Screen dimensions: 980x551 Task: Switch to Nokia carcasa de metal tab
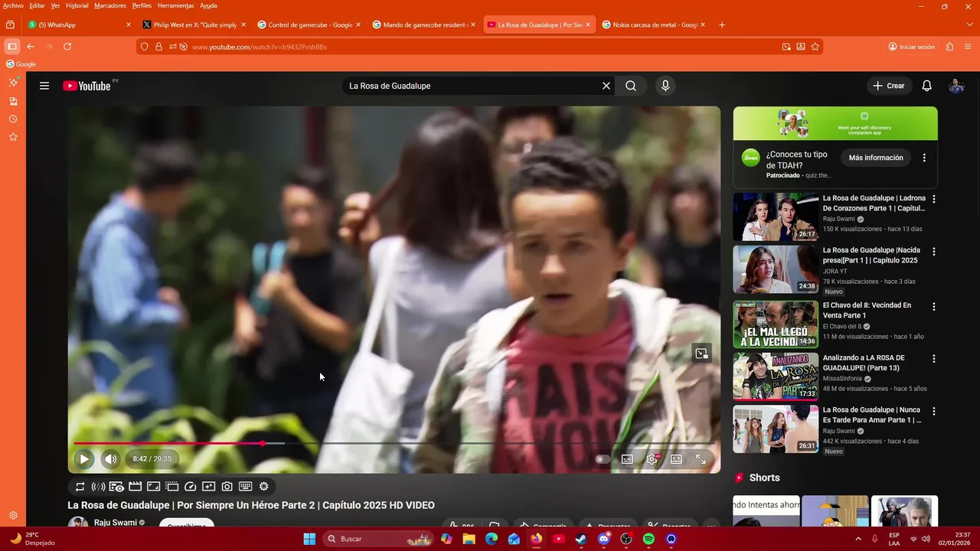[653, 24]
